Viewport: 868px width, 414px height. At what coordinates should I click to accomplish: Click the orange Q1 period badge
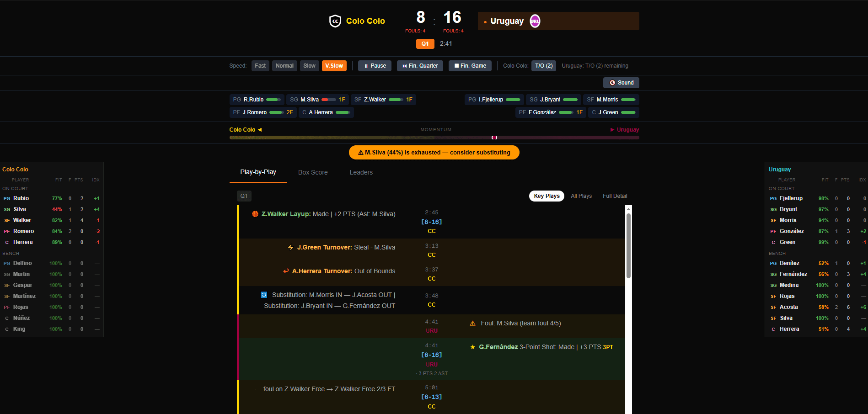click(x=425, y=44)
